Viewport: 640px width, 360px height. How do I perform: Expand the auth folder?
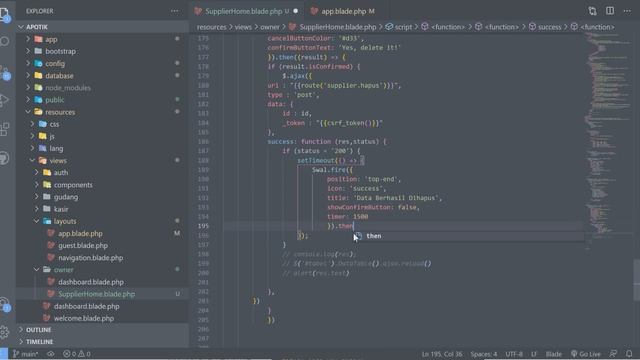coord(102,173)
